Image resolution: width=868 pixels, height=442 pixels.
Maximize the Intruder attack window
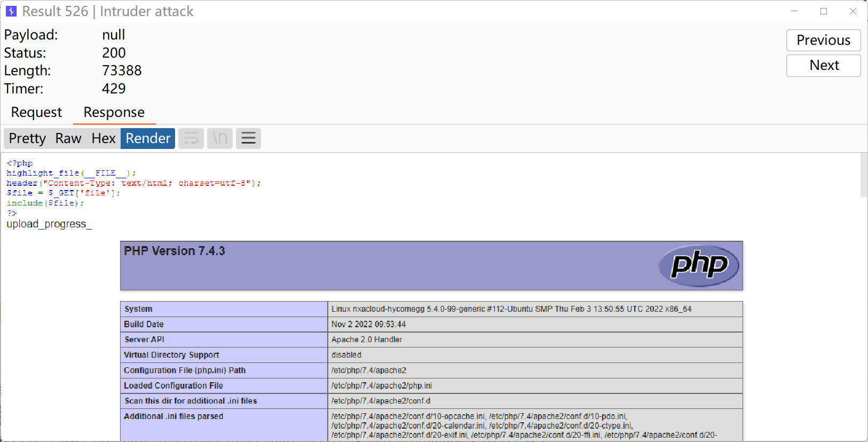click(824, 11)
